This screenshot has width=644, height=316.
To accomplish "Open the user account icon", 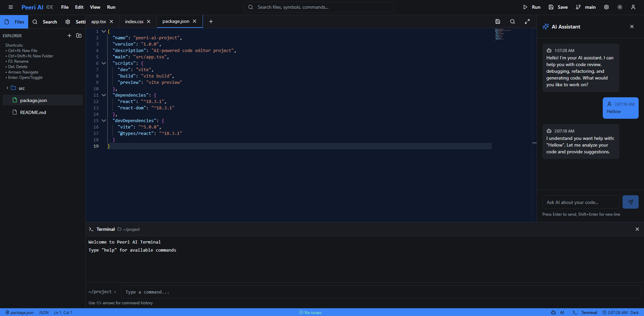I will click(x=633, y=7).
